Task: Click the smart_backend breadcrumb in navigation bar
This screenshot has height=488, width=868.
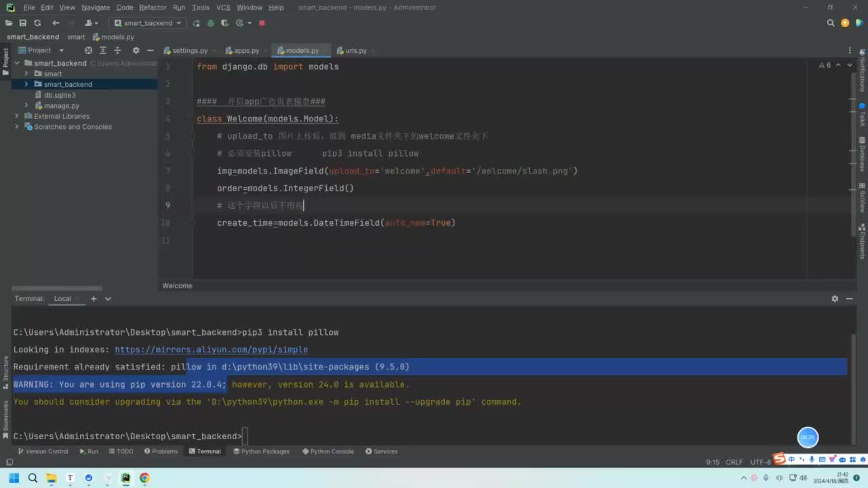Action: 33,37
